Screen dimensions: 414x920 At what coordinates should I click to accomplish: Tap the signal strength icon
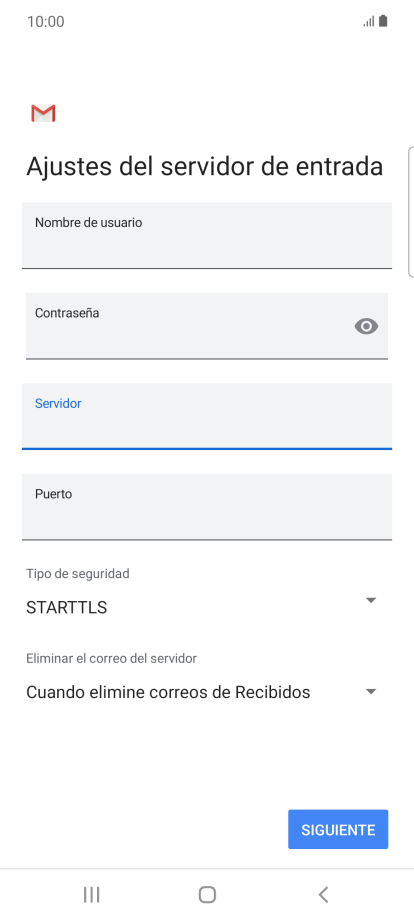[369, 22]
